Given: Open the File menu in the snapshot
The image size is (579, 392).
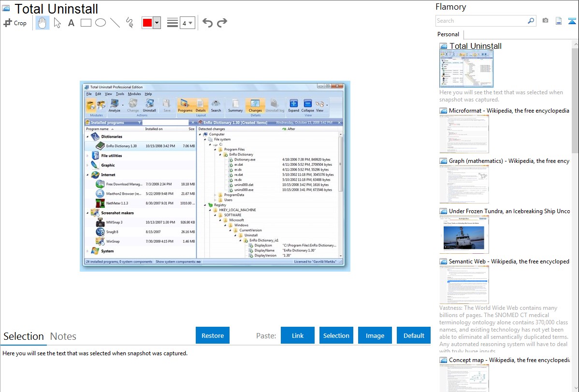Looking at the screenshot, I should (89, 94).
